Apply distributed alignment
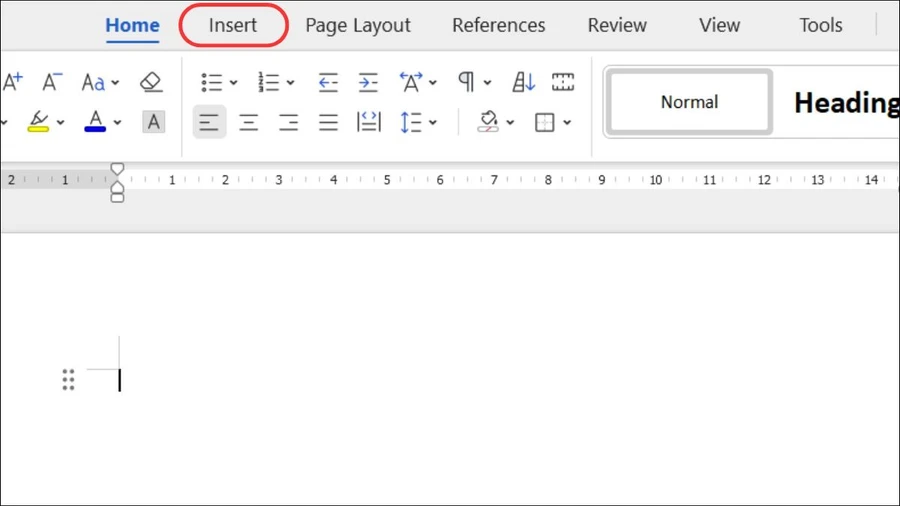 pyautogui.click(x=368, y=122)
